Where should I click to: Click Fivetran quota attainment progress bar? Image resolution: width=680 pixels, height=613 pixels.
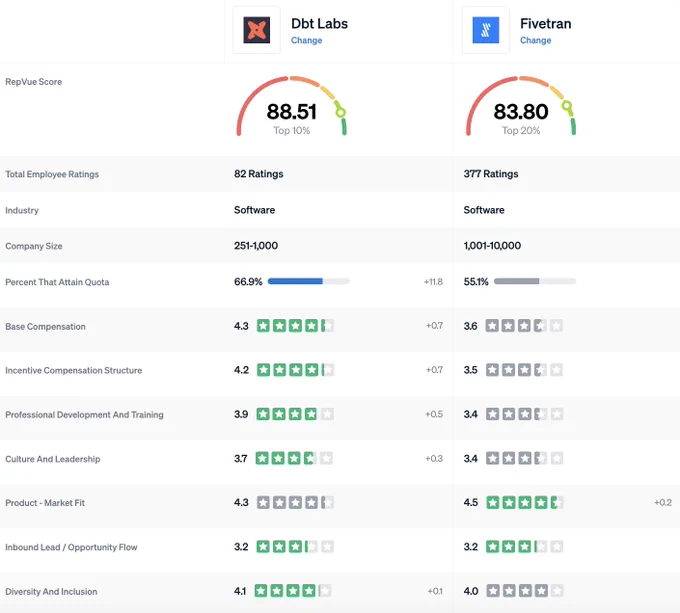[535, 281]
